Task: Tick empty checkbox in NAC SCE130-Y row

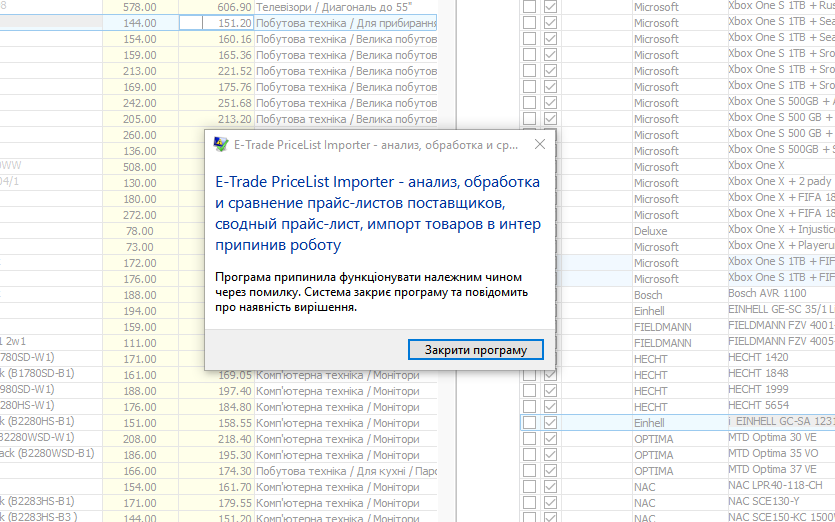Action: [x=529, y=502]
